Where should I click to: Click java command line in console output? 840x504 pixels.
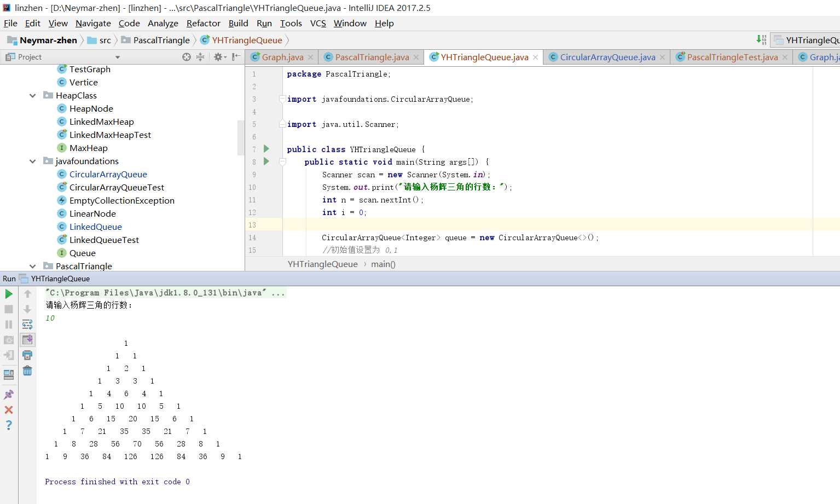[x=165, y=293]
